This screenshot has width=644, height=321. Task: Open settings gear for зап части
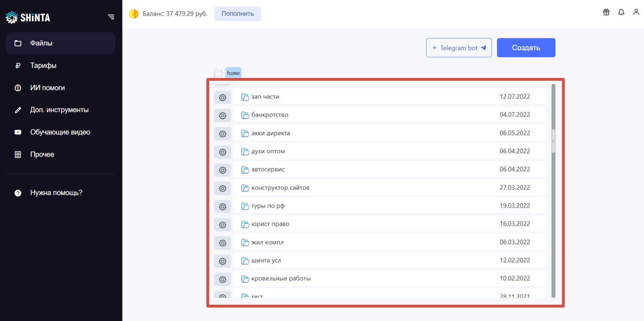point(223,97)
